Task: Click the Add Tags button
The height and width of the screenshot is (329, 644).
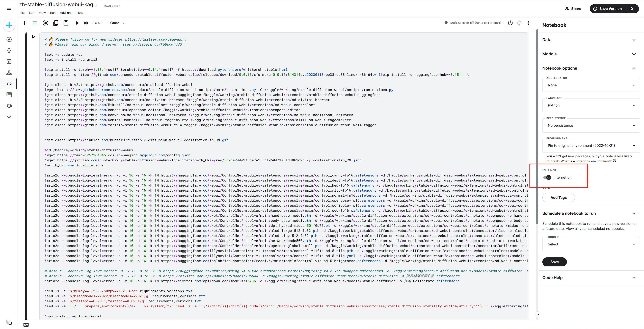Action: click(x=558, y=197)
